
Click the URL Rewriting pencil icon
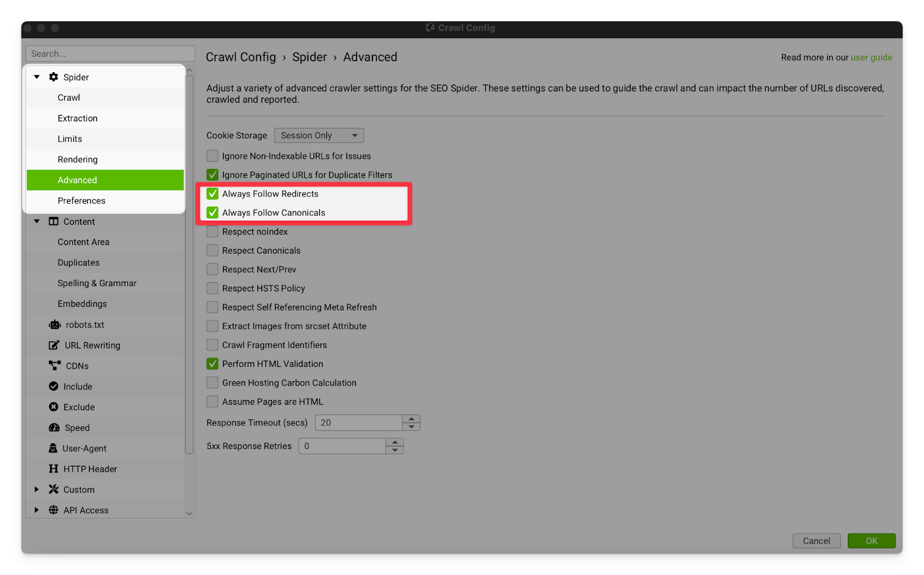[54, 345]
